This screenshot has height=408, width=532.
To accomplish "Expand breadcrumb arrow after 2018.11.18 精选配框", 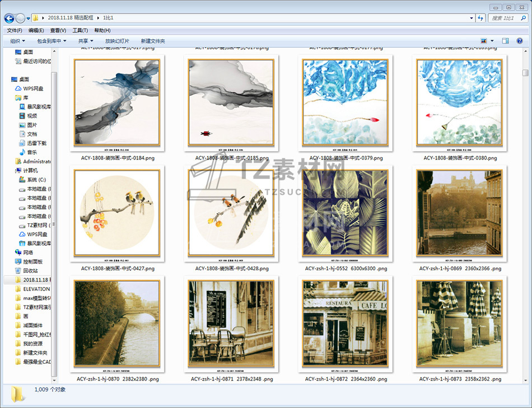I will click(99, 18).
